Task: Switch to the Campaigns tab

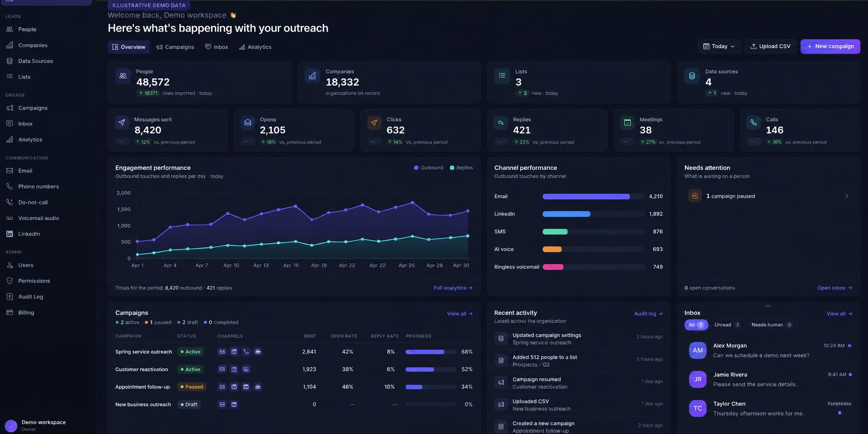Action: click(x=175, y=47)
